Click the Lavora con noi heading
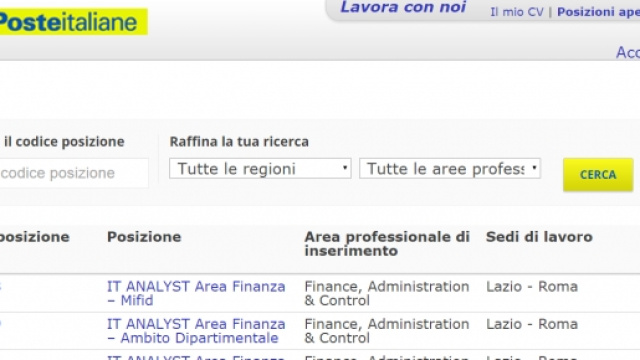The height and width of the screenshot is (360, 640). point(403,7)
